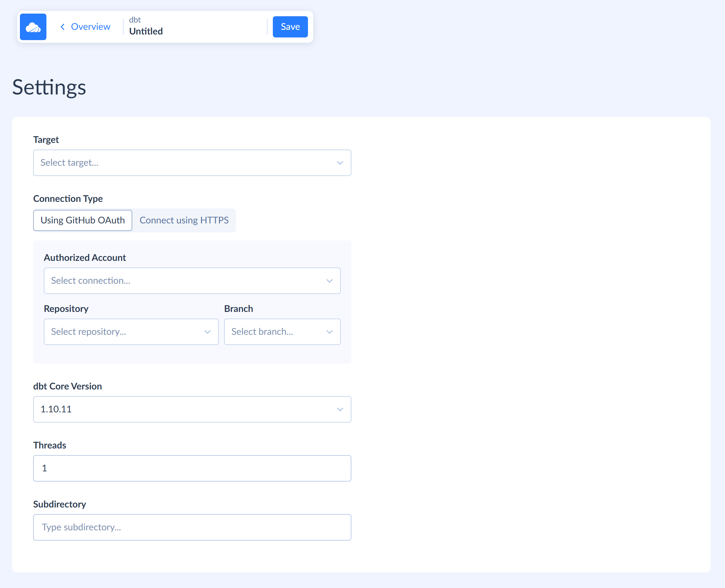725x588 pixels.
Task: Expand the dbt Core Version 1.10.11 selector
Action: [x=192, y=409]
